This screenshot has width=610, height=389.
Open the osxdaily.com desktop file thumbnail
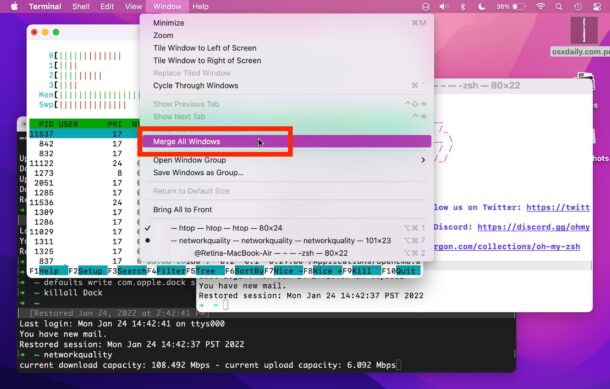coord(584,30)
